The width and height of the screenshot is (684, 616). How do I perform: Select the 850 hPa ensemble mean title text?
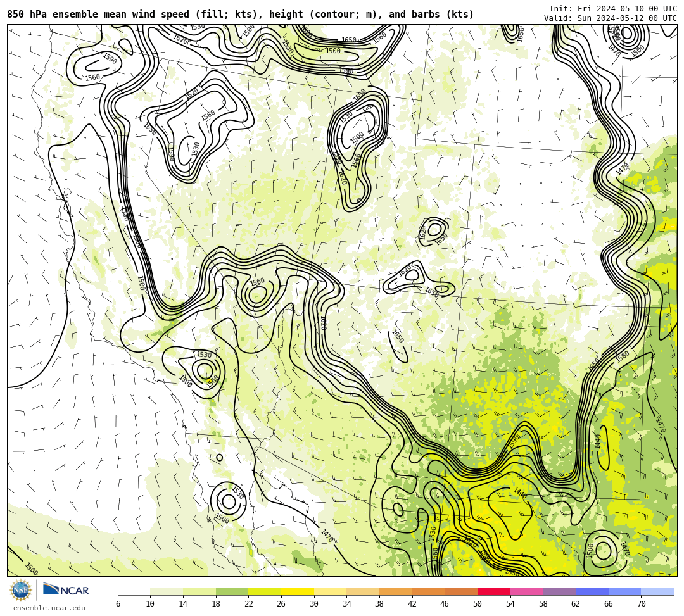[x=241, y=15]
